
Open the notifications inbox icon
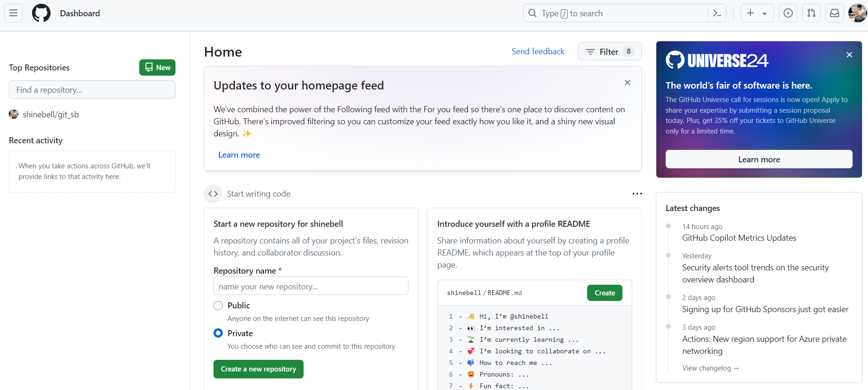(835, 13)
